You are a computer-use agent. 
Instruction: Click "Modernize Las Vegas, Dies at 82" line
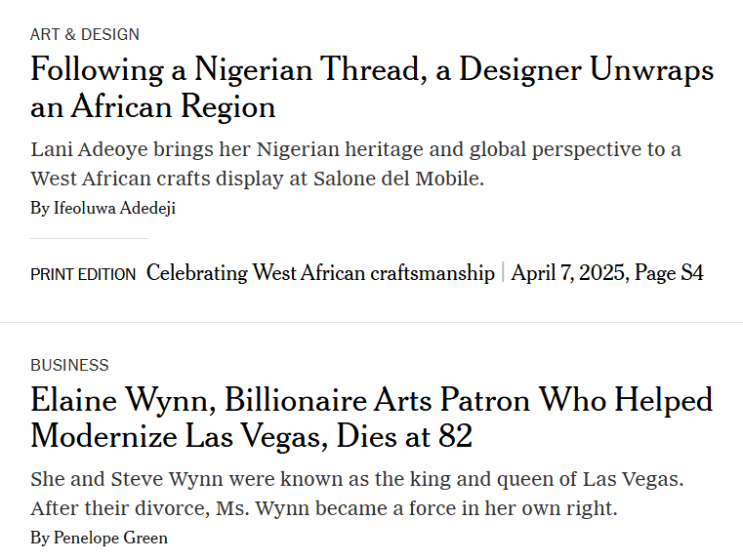(x=252, y=435)
